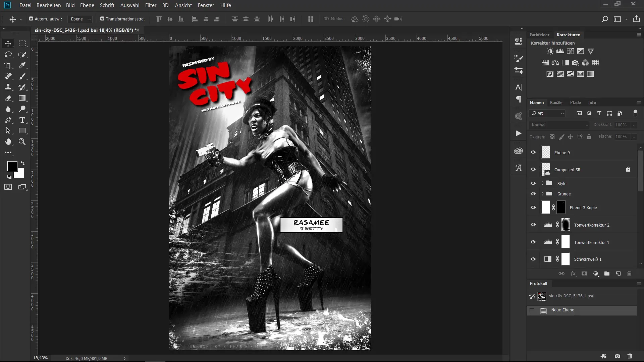Select the Lasso tool

(x=8, y=55)
